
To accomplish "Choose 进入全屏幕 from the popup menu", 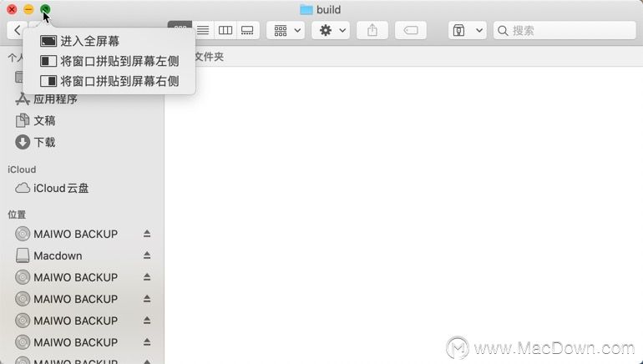I will 109,41.
